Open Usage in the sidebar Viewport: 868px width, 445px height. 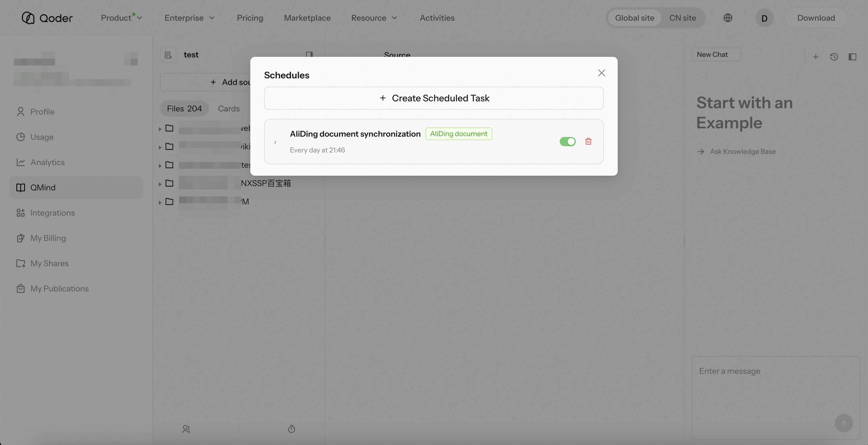point(76,137)
